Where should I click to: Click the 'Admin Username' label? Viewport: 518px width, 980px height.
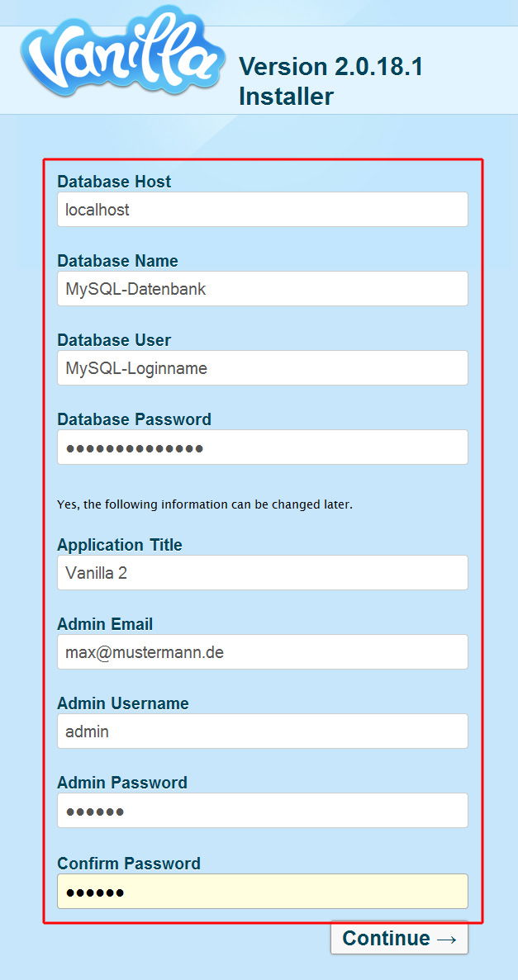coord(122,703)
